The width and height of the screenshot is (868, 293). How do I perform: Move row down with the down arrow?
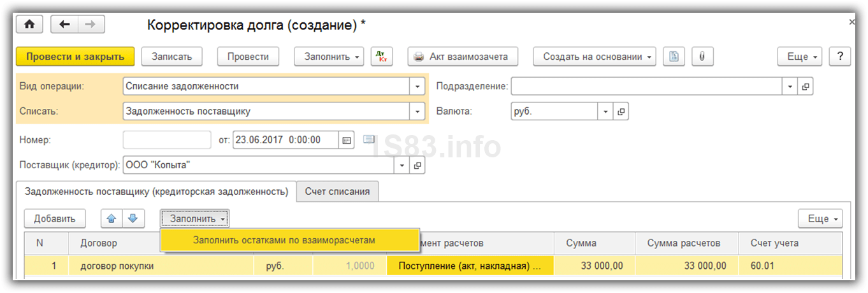coord(133,218)
